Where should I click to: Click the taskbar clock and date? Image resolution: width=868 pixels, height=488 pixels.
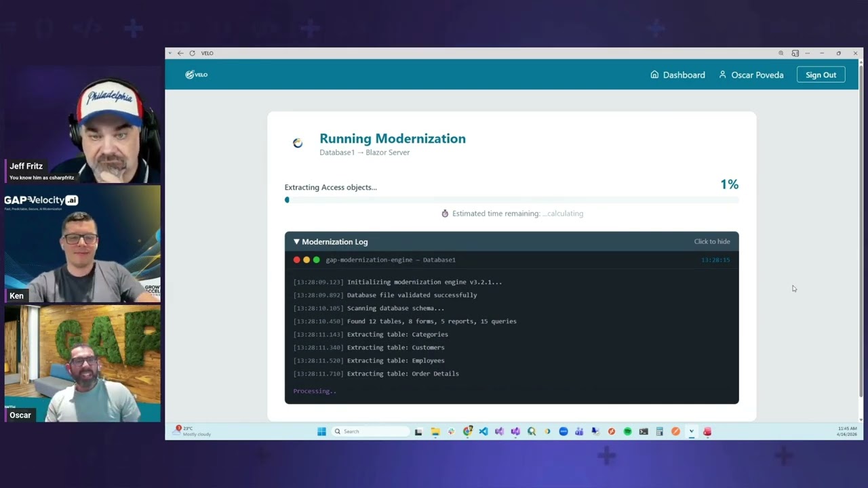(x=847, y=431)
